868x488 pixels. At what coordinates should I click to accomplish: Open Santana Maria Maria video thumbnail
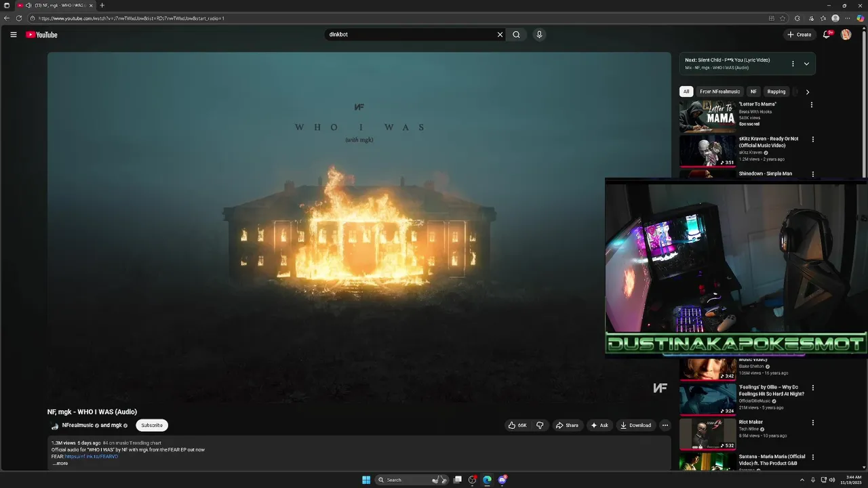[707, 462]
